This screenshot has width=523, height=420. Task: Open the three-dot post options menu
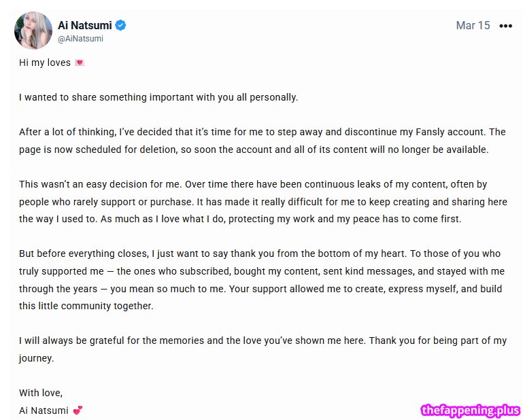click(505, 26)
